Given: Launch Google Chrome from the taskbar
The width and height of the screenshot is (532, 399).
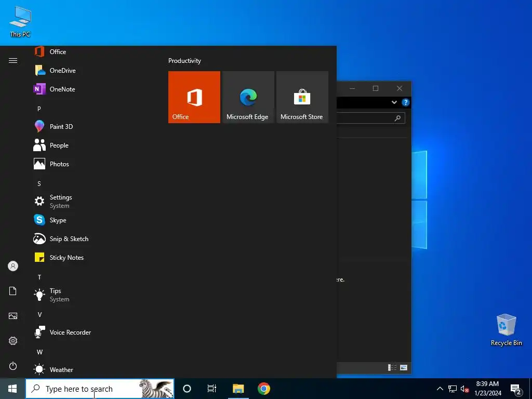Looking at the screenshot, I should 263,389.
